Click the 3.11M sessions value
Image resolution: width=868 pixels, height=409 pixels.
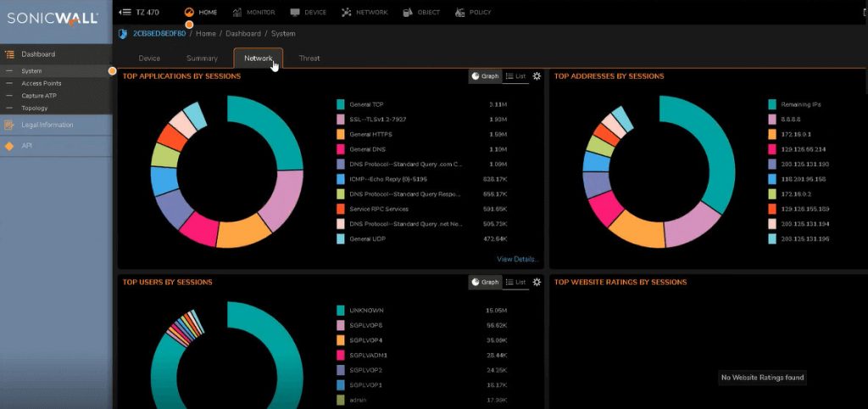point(498,104)
